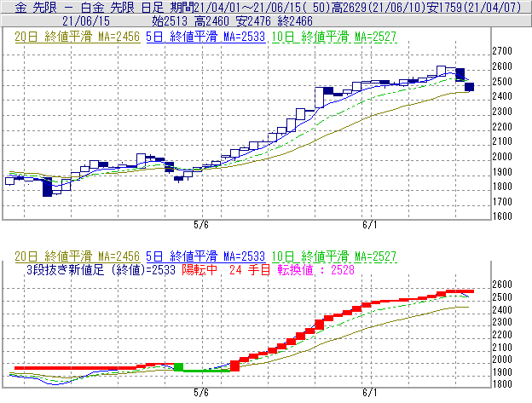Click the daily high value '高2460'
This screenshot has width=532, height=403.
point(211,21)
